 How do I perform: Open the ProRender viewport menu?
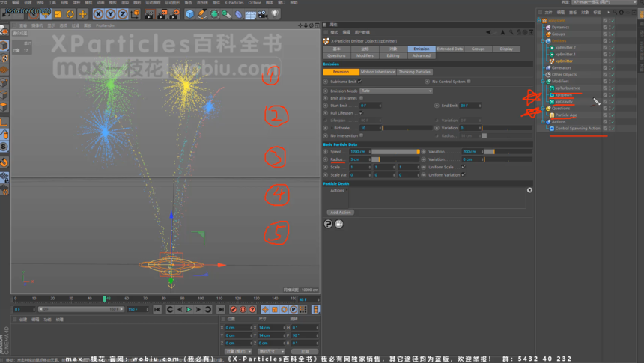[106, 25]
